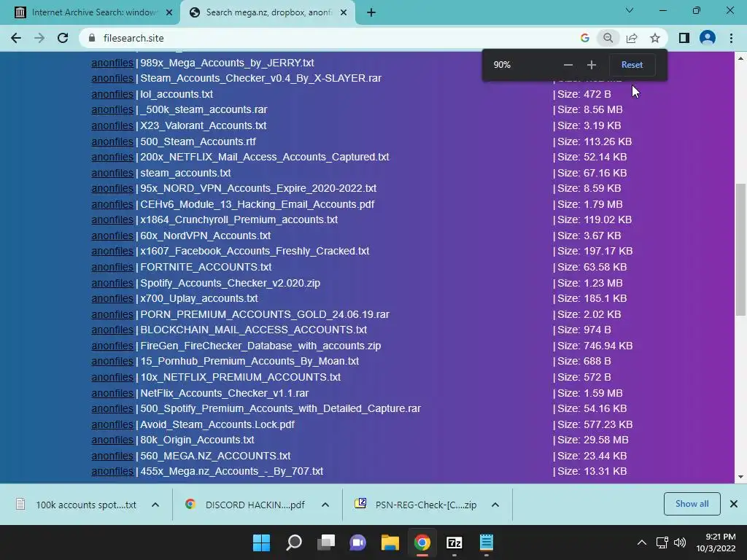Screen dimensions: 747x560
Task: Click the page vertical scrollbar thumb
Action: tap(740, 249)
